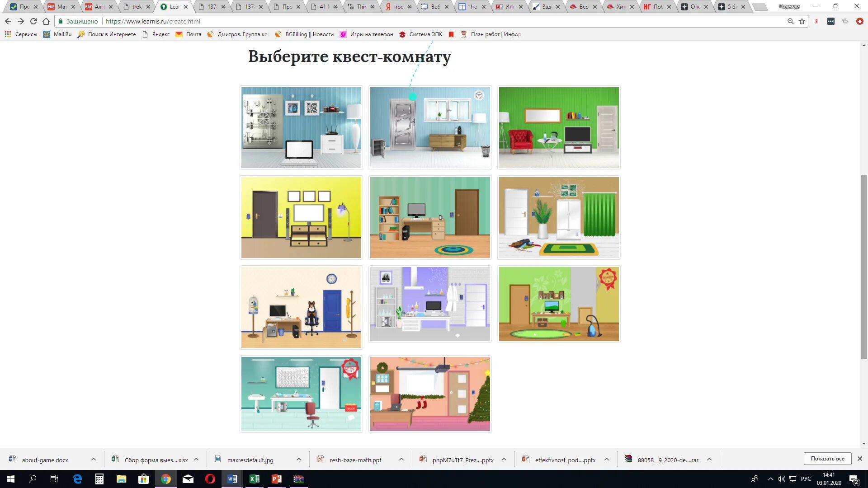Image resolution: width=868 pixels, height=488 pixels.
Task: Select the purple laboratory room
Action: tap(430, 304)
